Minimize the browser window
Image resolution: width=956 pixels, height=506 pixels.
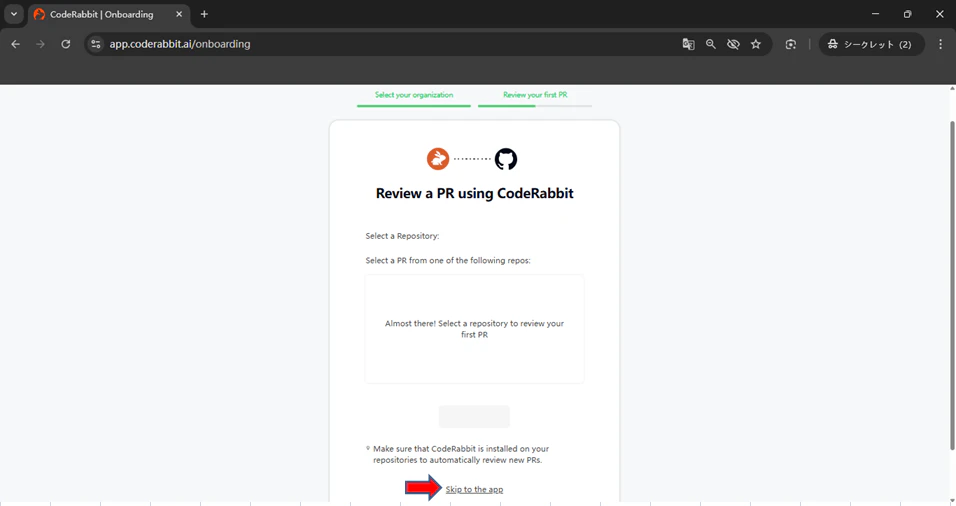[x=876, y=14]
